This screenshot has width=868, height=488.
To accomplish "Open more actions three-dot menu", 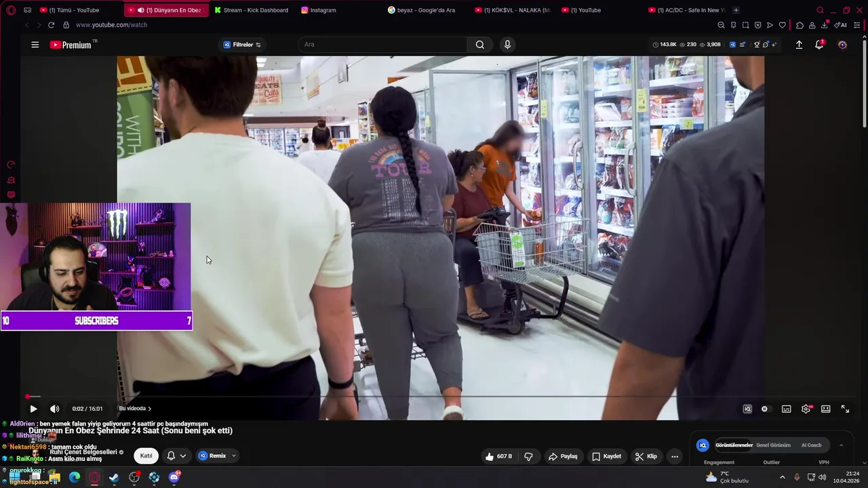I will coord(674,456).
